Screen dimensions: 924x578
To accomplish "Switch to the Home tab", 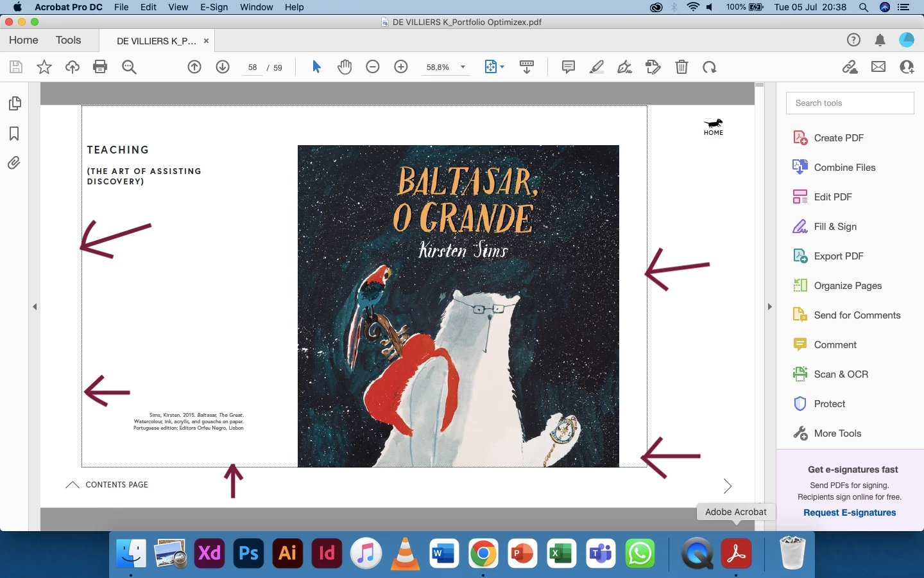I will [24, 40].
